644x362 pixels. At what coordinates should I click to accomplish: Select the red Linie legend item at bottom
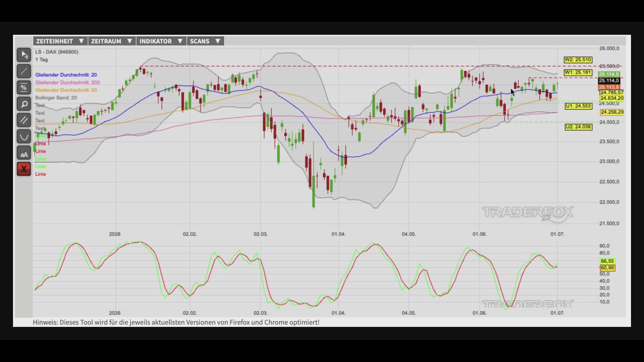(x=41, y=174)
